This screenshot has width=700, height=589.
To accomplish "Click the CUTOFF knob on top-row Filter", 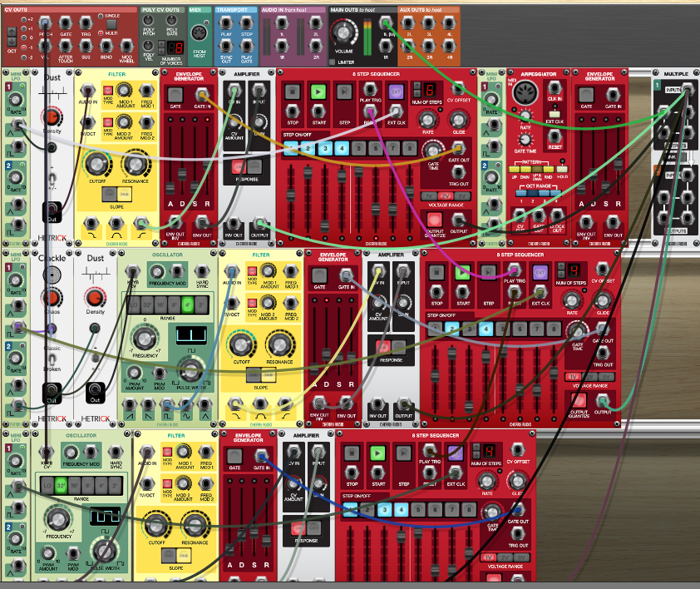I will click(x=97, y=164).
